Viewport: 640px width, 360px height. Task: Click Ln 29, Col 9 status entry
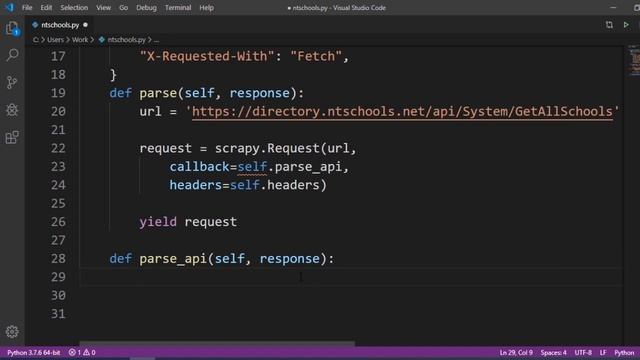(516, 352)
